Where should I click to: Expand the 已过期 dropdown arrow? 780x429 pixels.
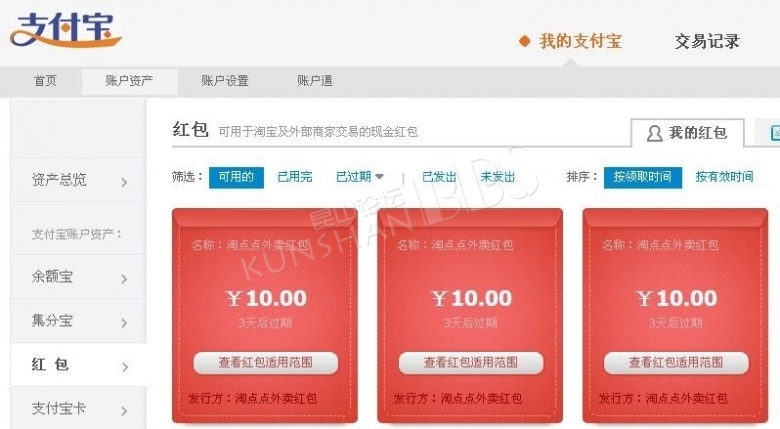[x=380, y=177]
